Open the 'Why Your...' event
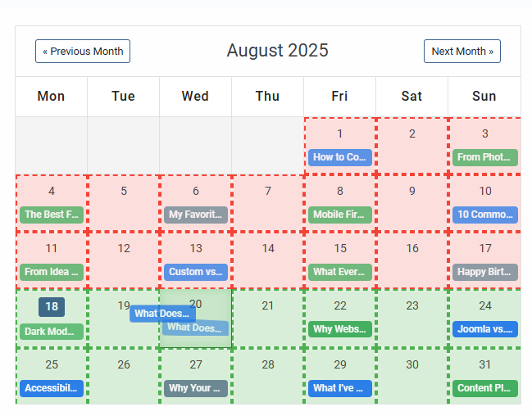The image size is (532, 416). (196, 388)
